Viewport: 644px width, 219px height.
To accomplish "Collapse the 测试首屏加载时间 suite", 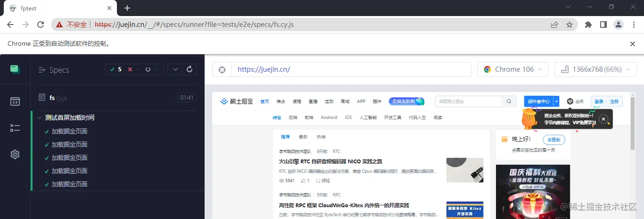I will pos(70,118).
